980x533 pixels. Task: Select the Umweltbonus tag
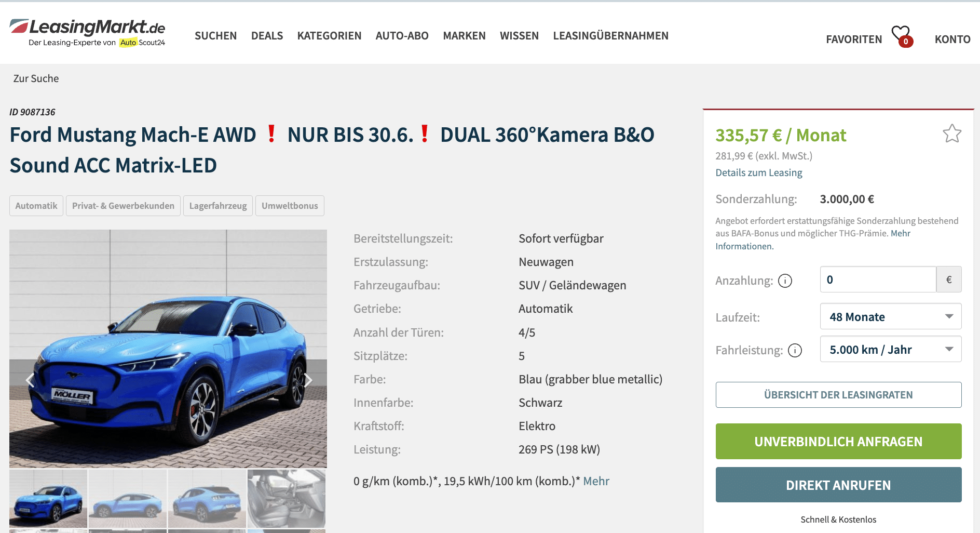coord(290,206)
